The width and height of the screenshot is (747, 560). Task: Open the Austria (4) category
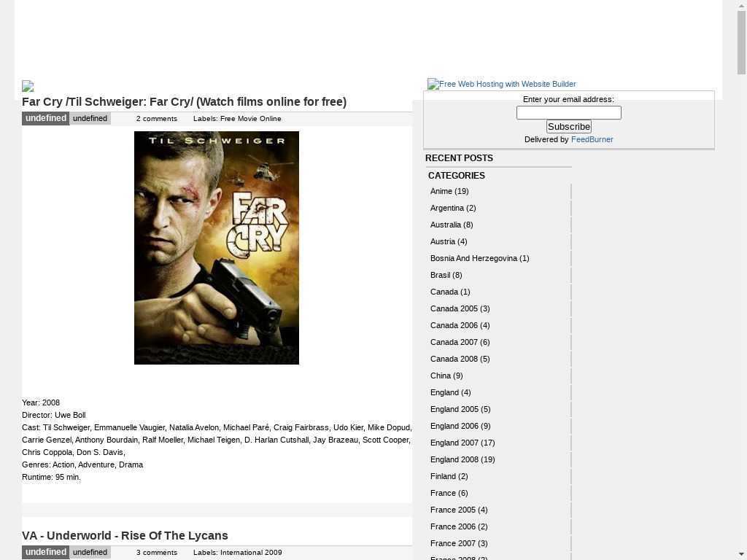[449, 241]
